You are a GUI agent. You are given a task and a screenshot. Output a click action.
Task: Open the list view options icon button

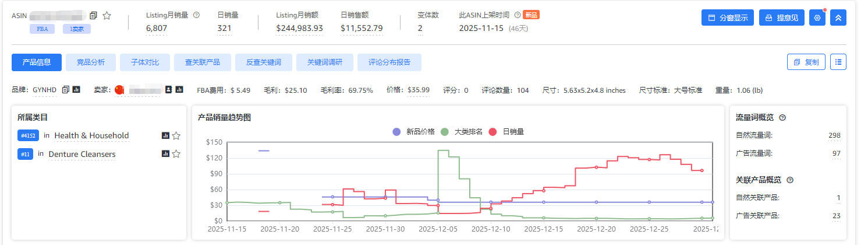click(x=838, y=62)
